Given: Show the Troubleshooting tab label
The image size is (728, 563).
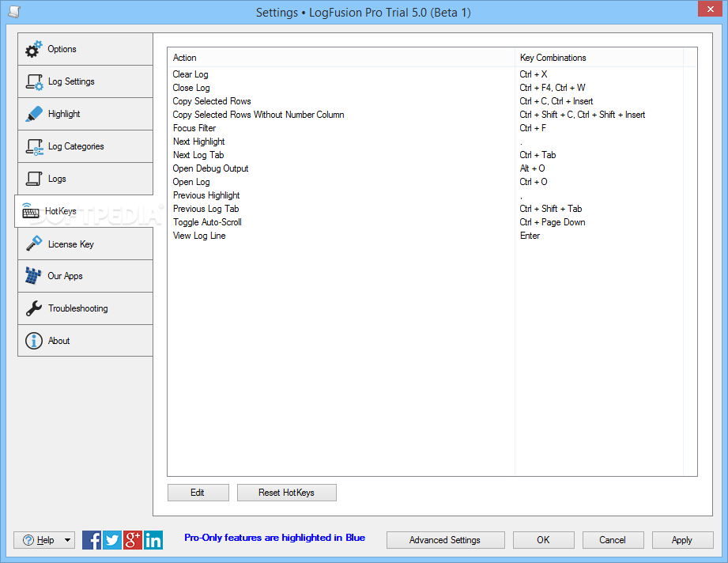Looking at the screenshot, I should click(78, 308).
